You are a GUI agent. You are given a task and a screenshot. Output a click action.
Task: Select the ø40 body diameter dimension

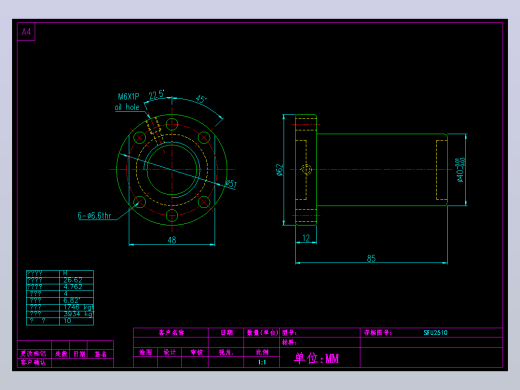tap(460, 170)
